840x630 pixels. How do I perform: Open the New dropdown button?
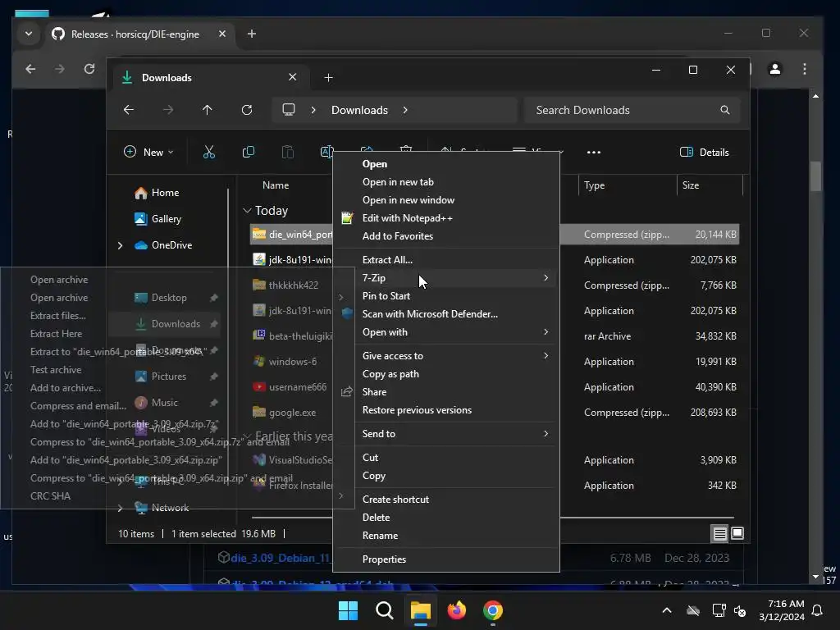[x=148, y=152]
